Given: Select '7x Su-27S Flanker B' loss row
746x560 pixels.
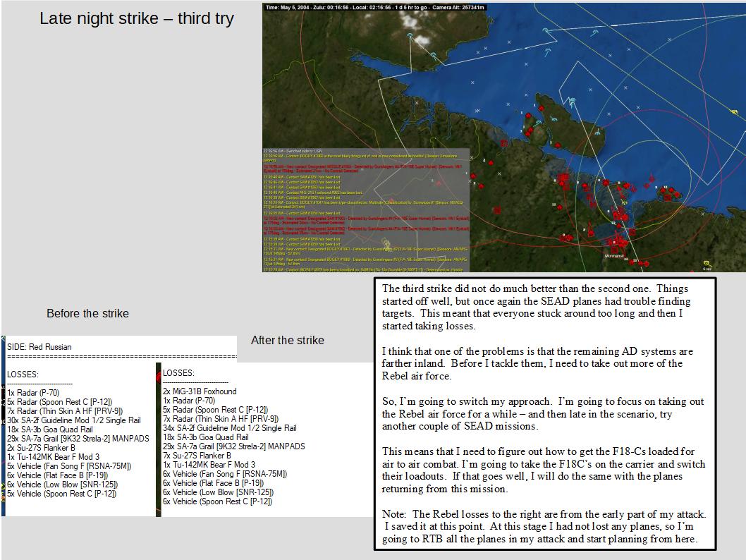Looking at the screenshot, I should [x=197, y=456].
